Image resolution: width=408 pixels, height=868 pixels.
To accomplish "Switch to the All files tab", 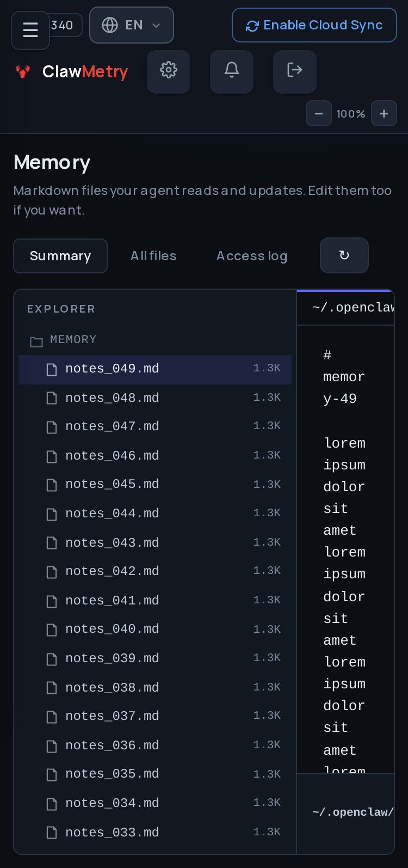I will [153, 256].
